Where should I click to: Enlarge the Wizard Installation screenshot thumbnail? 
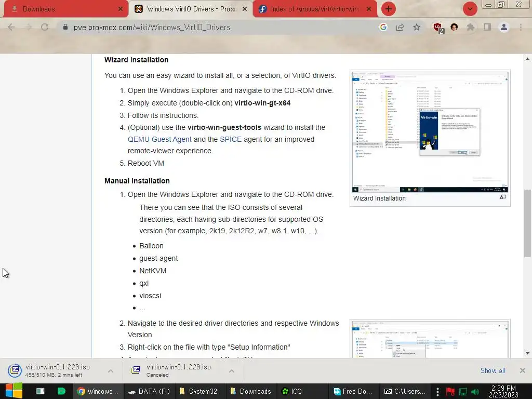tap(430, 131)
